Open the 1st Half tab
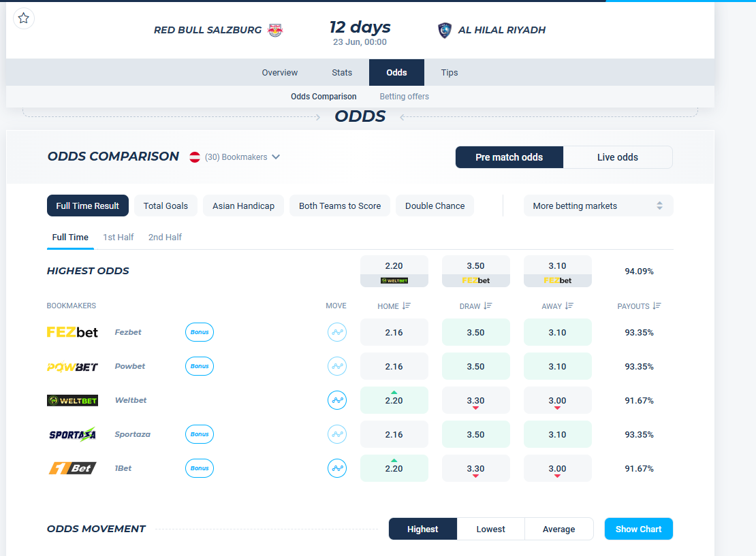This screenshot has width=756, height=556. point(119,238)
